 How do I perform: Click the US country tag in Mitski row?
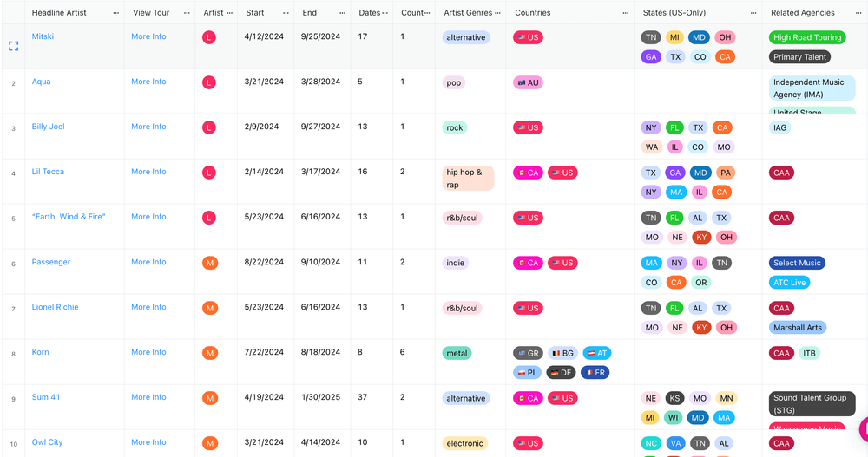pyautogui.click(x=528, y=37)
